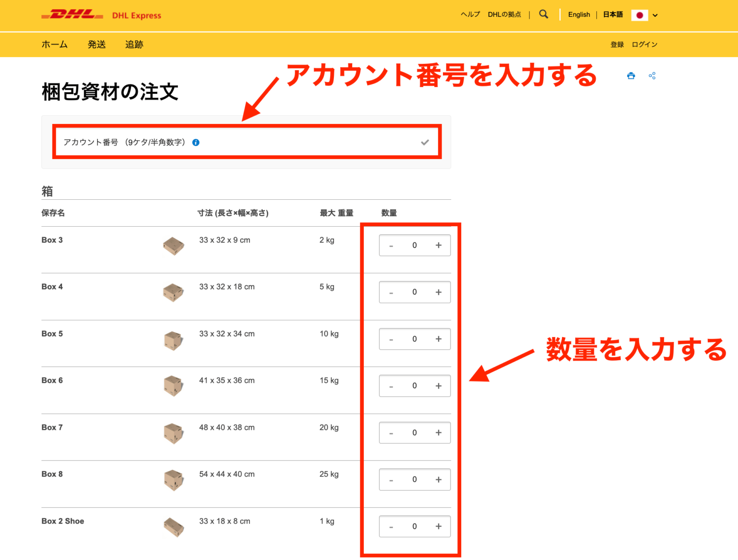Viewport: 738px width, 560px height.
Task: Click the ログイン link
Action: 644,45
